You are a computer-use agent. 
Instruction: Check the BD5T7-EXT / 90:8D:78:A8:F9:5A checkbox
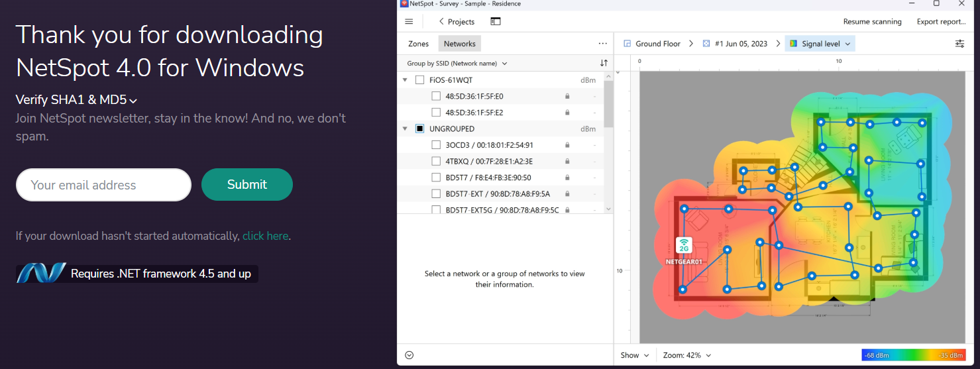(x=436, y=193)
